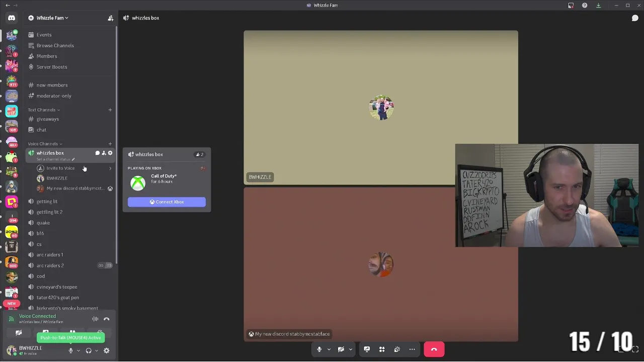The height and width of the screenshot is (362, 644).
Task: Open activities icon in bottom call bar
Action: coord(382,349)
